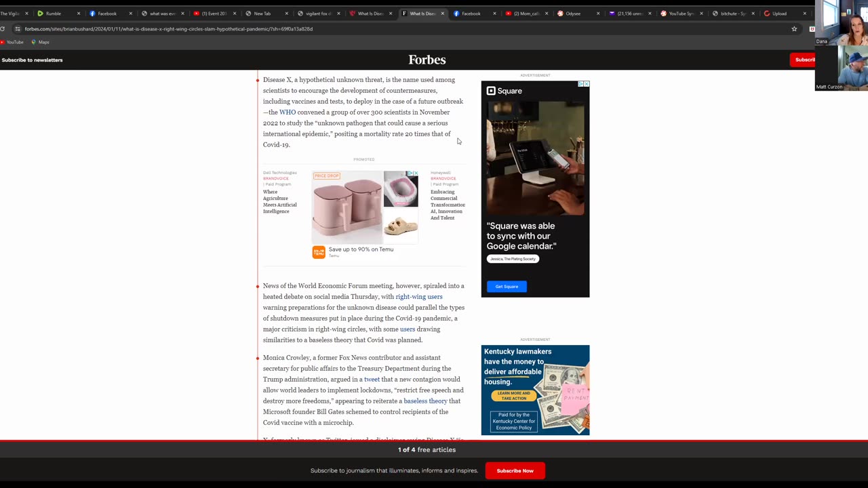Click the red Subscribe button in header

click(x=803, y=60)
